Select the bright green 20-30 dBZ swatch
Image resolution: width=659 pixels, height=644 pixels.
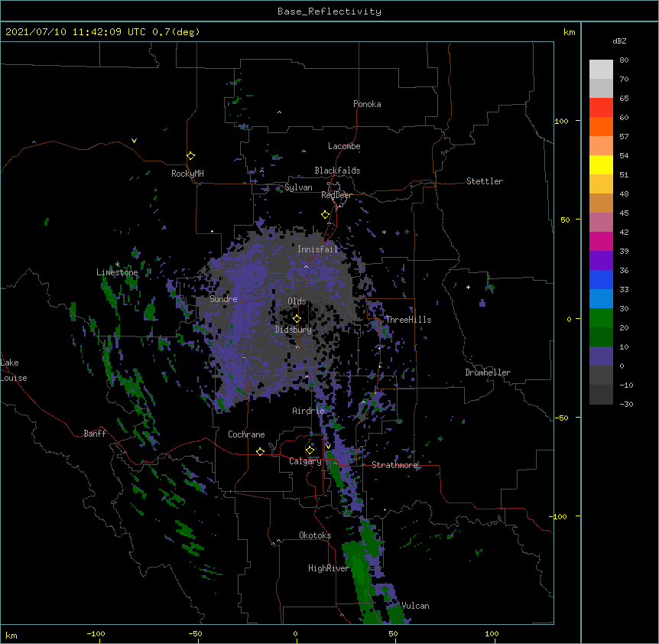coord(601,318)
